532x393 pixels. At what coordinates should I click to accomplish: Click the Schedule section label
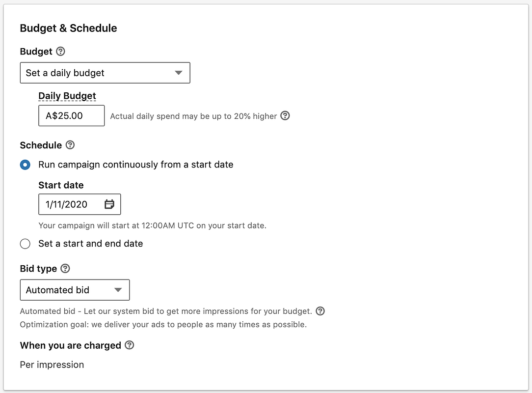coord(41,145)
